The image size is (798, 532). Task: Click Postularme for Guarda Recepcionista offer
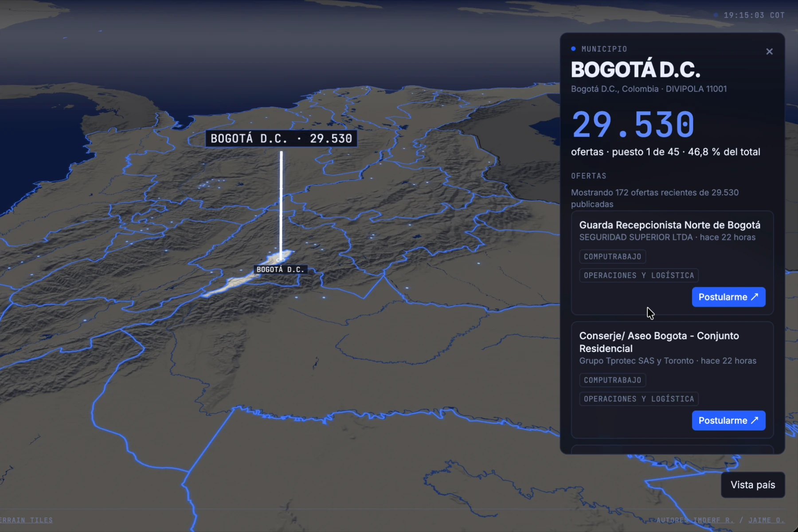(728, 297)
